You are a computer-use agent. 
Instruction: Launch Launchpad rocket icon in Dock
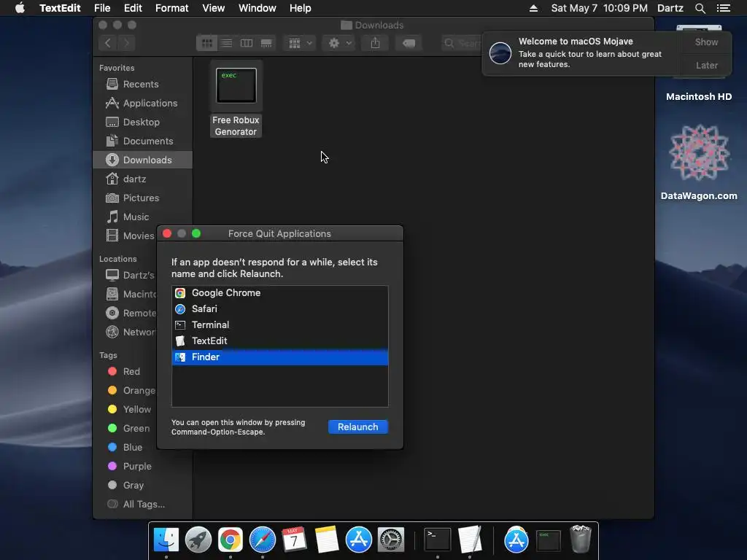click(198, 540)
